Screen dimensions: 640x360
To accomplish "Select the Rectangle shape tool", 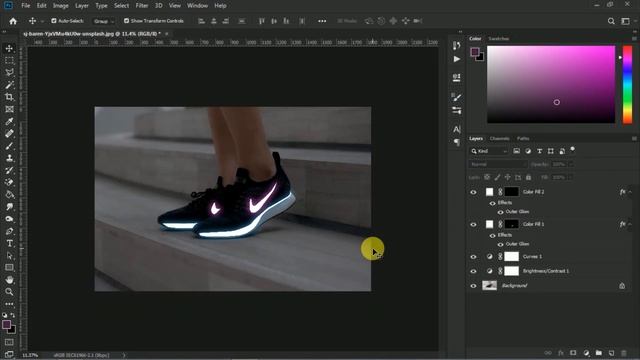I will click(9, 267).
